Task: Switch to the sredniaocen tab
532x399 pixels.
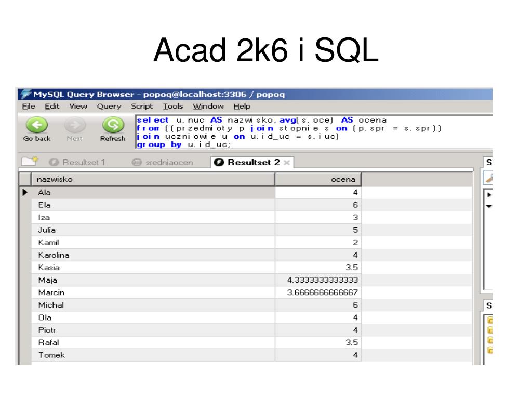Action: (x=163, y=163)
